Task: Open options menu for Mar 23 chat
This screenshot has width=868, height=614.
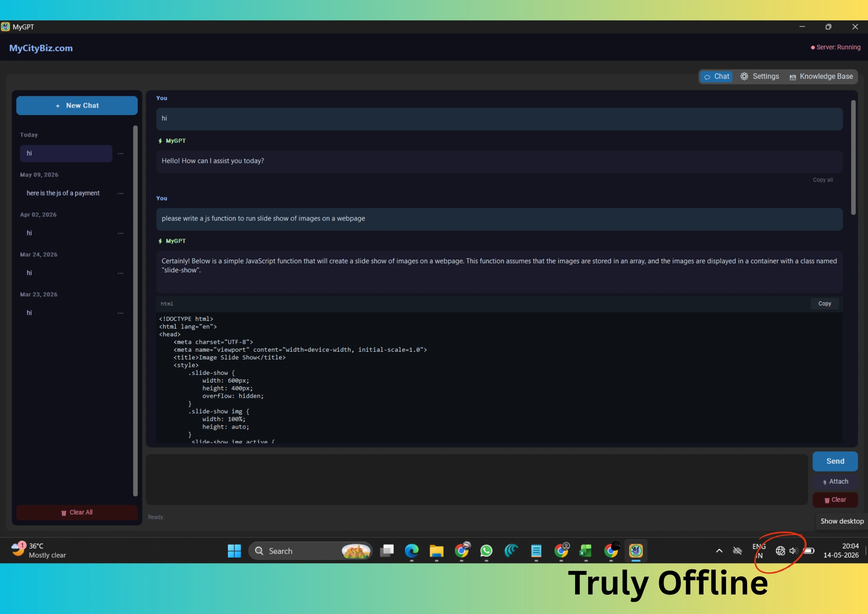Action: [x=121, y=313]
